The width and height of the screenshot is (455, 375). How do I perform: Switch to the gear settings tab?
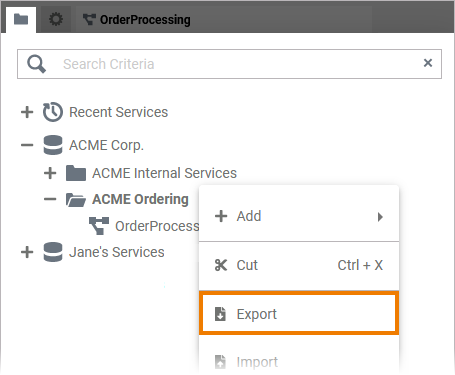click(x=56, y=19)
